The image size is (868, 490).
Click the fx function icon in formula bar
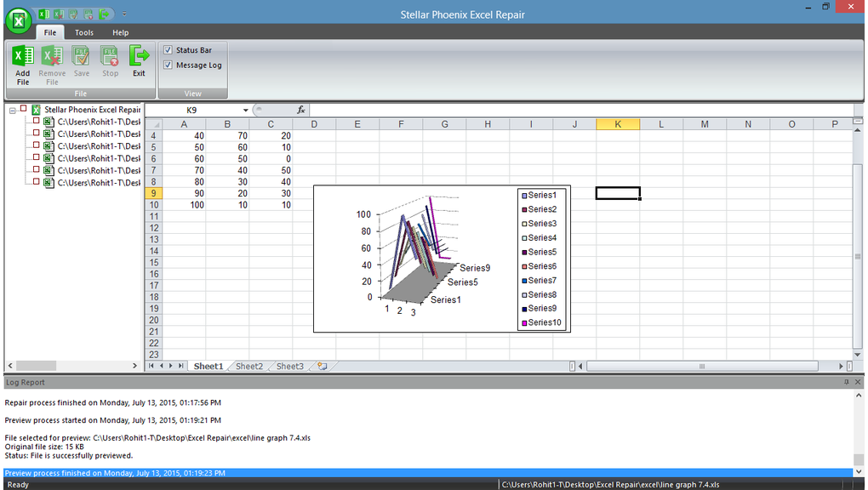301,110
